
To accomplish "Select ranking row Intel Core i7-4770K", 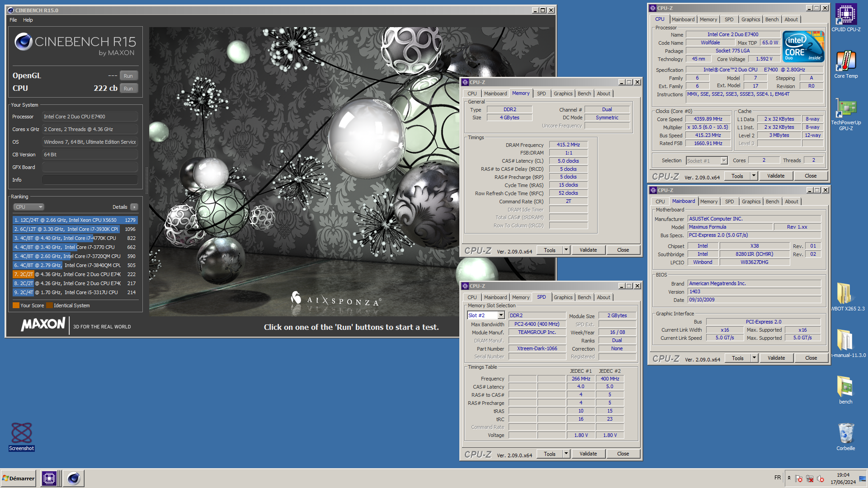I will [x=75, y=238].
